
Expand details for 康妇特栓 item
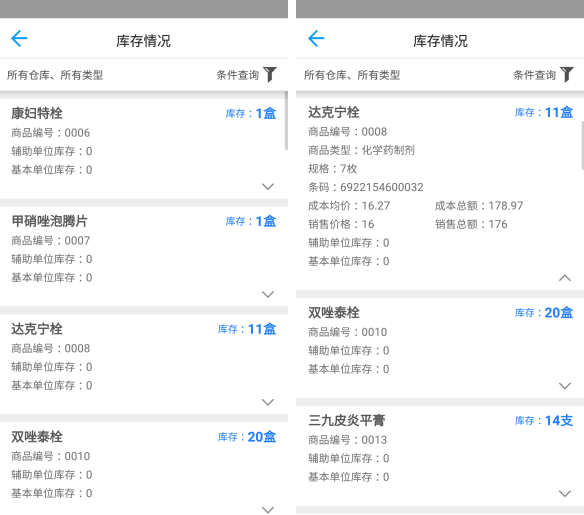click(x=268, y=186)
